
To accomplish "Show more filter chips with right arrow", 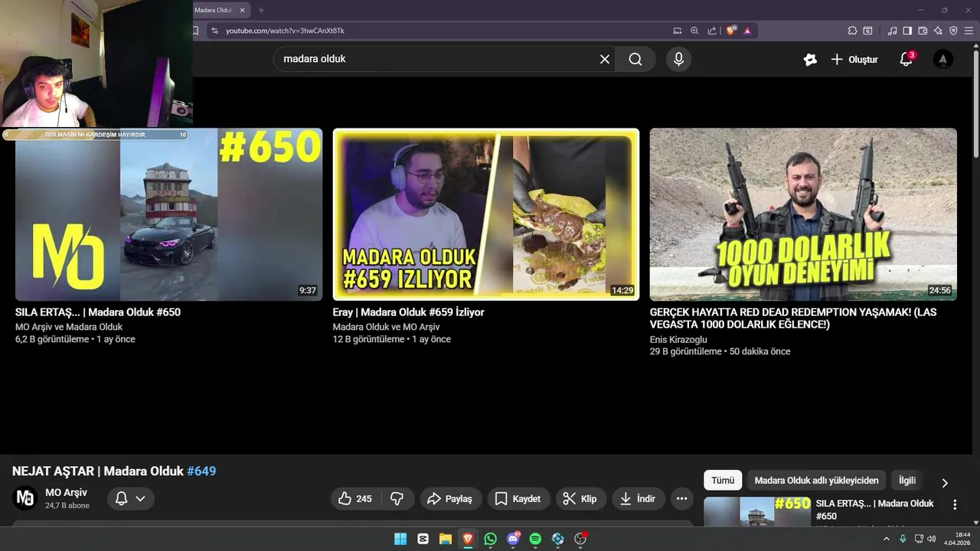I will point(945,483).
